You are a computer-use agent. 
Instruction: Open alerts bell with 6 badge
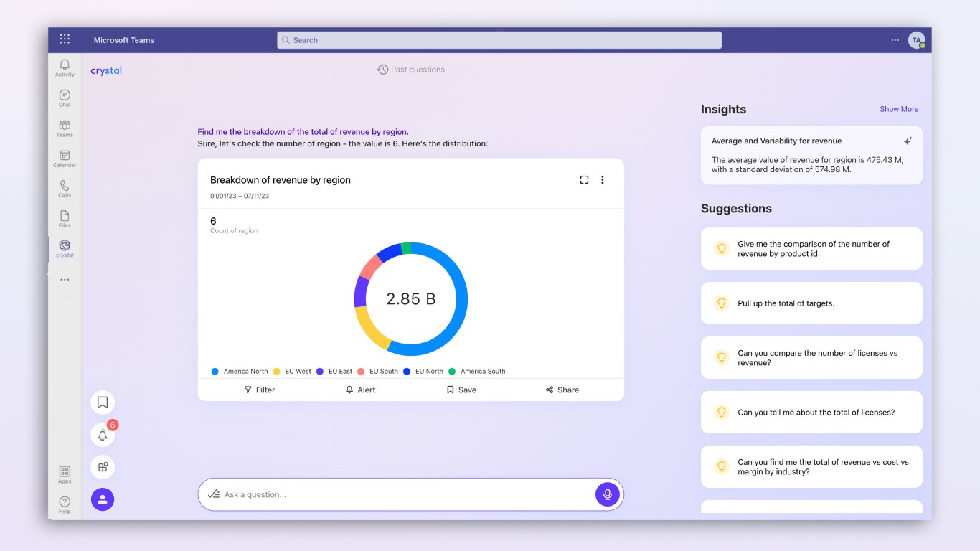point(103,435)
